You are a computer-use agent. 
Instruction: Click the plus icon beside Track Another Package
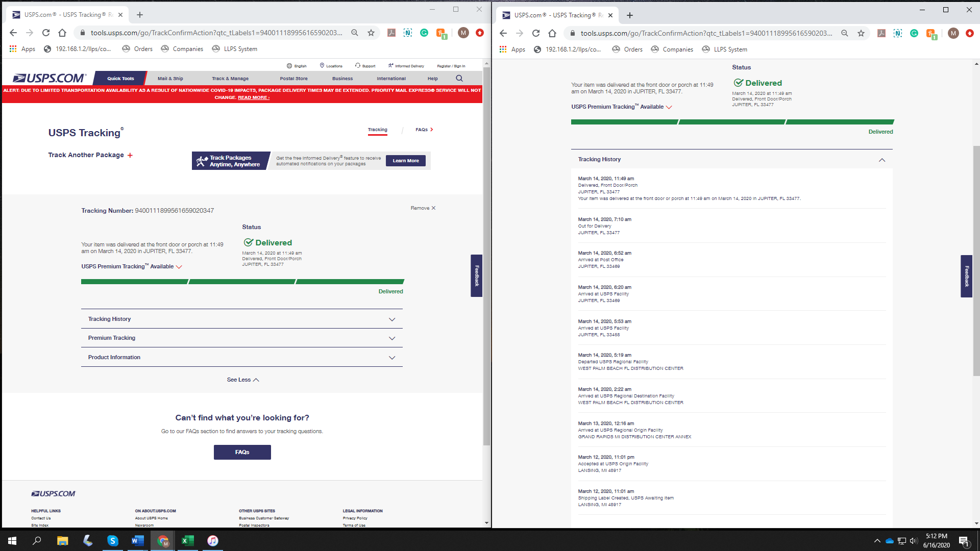click(130, 156)
